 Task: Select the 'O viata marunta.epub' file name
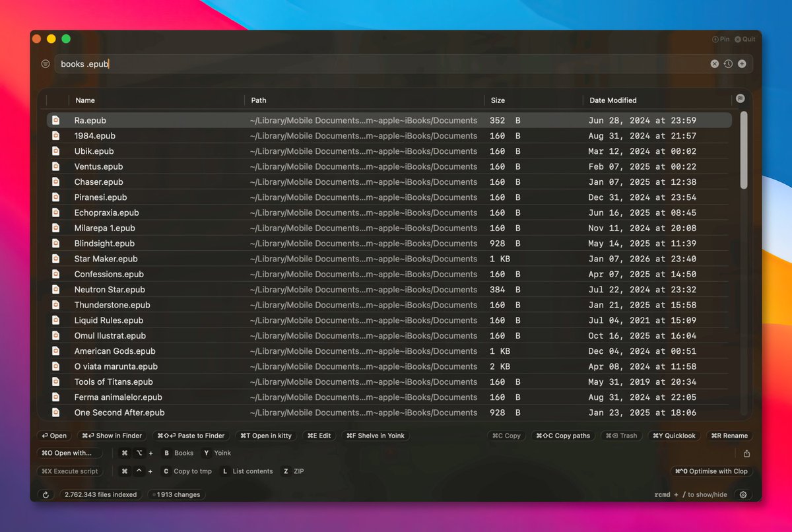[116, 366]
